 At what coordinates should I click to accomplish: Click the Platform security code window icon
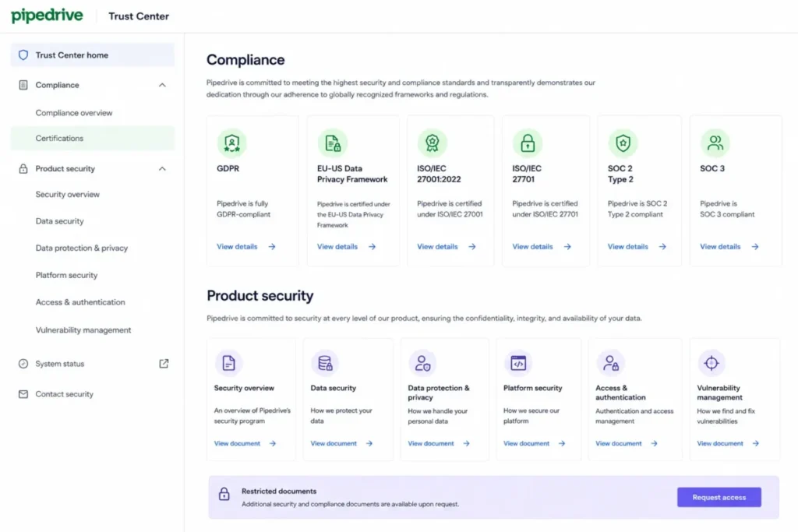pyautogui.click(x=518, y=363)
